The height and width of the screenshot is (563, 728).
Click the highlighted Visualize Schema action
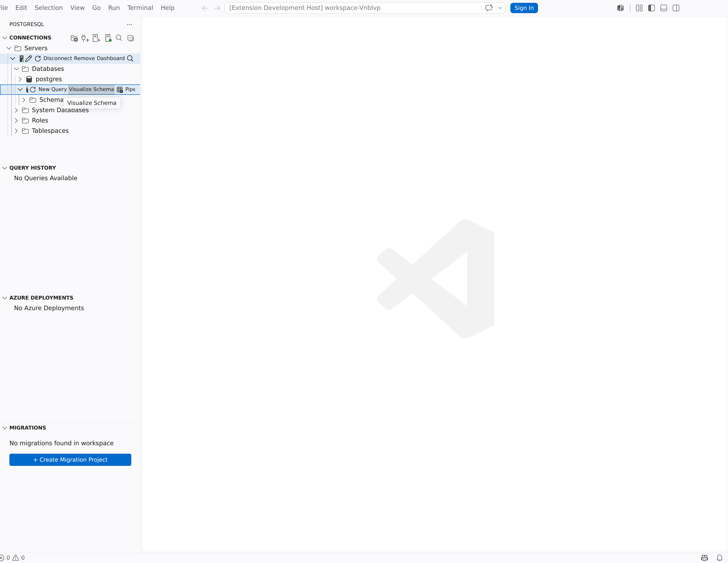(91, 89)
